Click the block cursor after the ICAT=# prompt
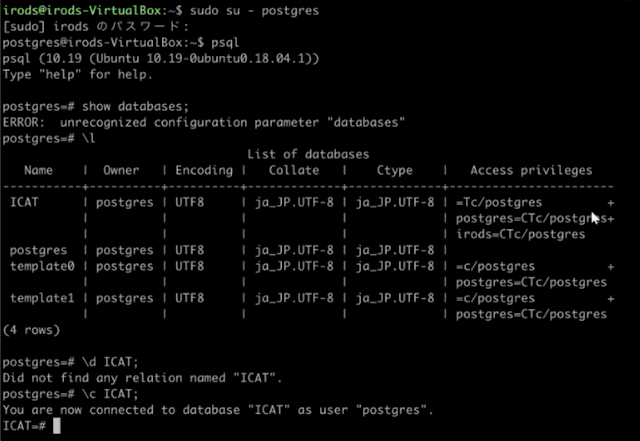The width and height of the screenshot is (640, 441). point(57,426)
